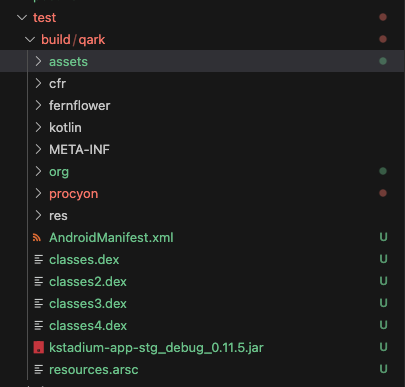Select the kotlin folder name
The image size is (405, 387).
coord(65,128)
